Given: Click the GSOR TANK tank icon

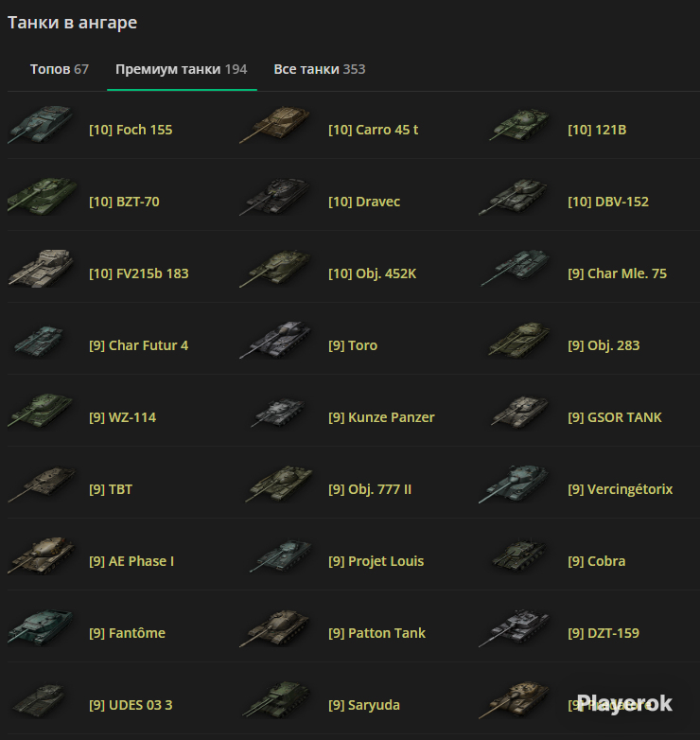Looking at the screenshot, I should 520,412.
